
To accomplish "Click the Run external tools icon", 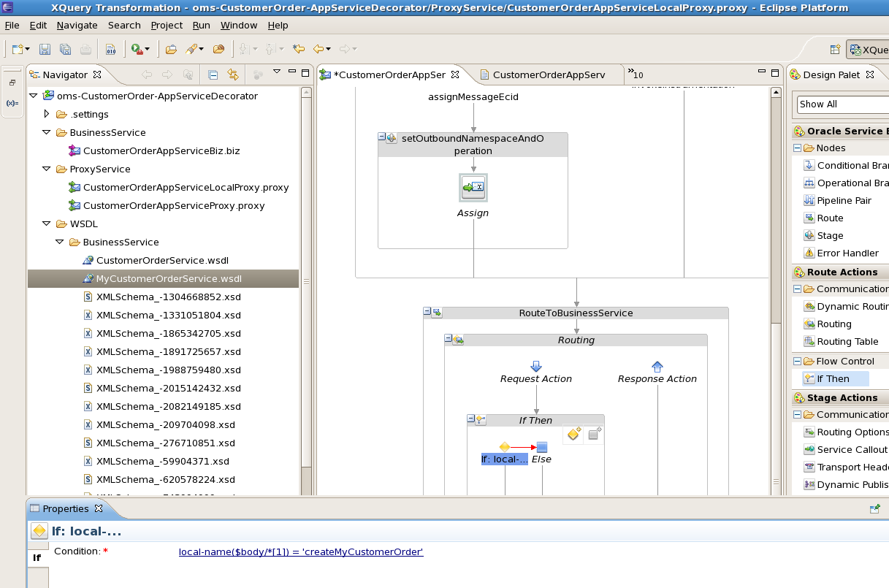I will click(x=137, y=49).
